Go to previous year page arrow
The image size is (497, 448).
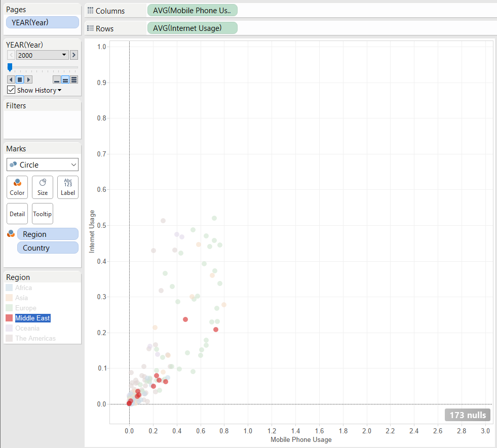click(11, 55)
